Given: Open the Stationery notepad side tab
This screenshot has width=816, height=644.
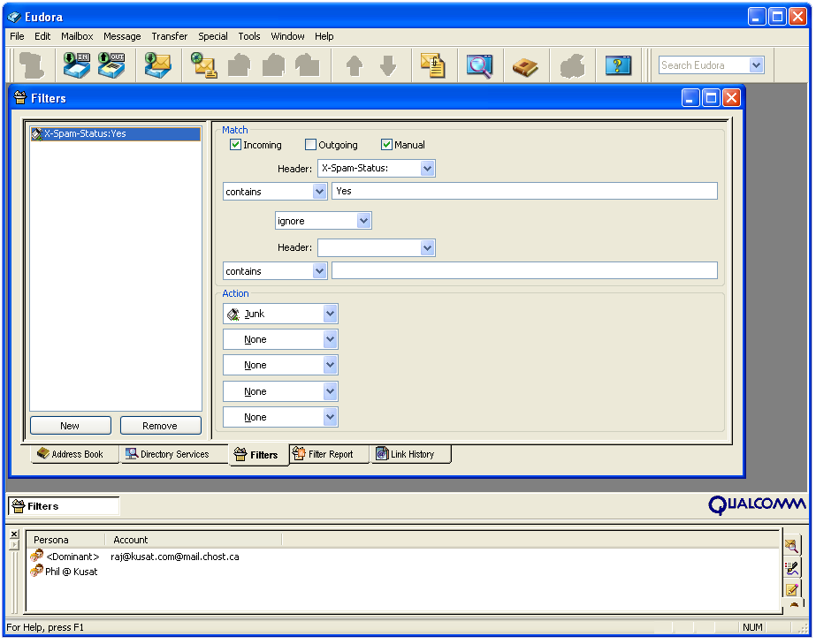Looking at the screenshot, I should (791, 590).
